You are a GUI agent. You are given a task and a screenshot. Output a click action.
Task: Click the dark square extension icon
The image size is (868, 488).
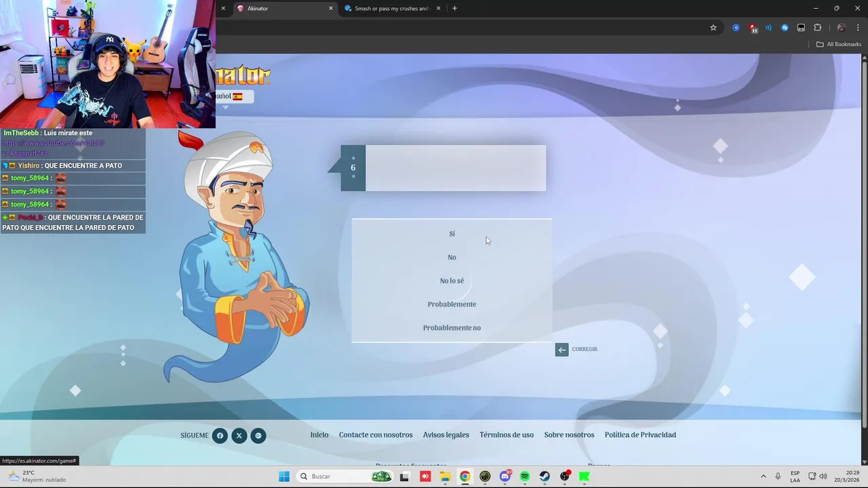[x=801, y=28]
